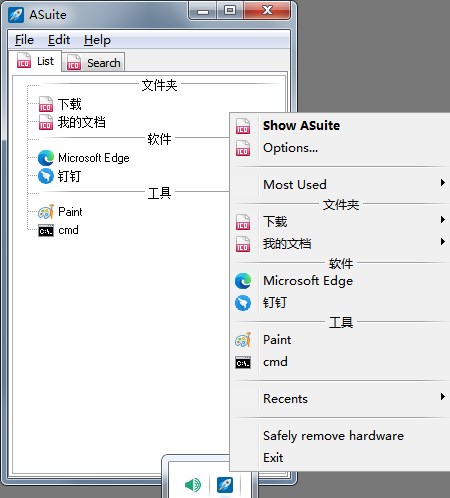Click the icon beside Options...
Image resolution: width=450 pixels, height=498 pixels.
click(x=243, y=148)
